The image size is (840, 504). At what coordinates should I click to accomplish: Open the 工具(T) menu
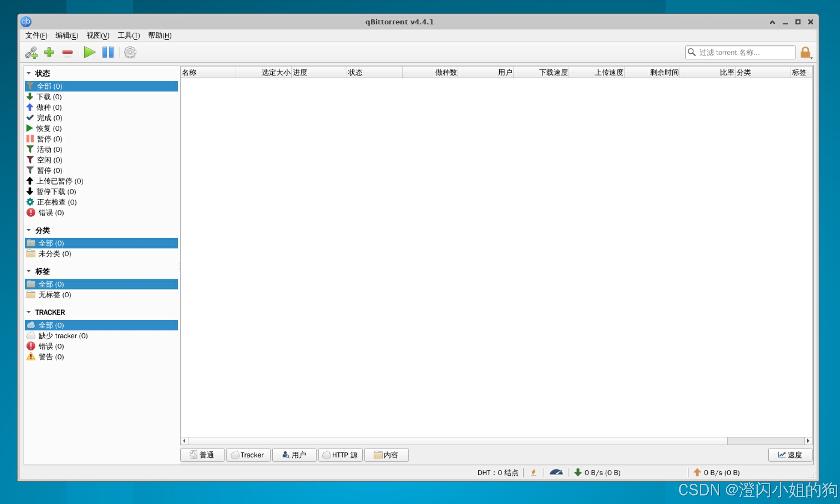tap(128, 35)
